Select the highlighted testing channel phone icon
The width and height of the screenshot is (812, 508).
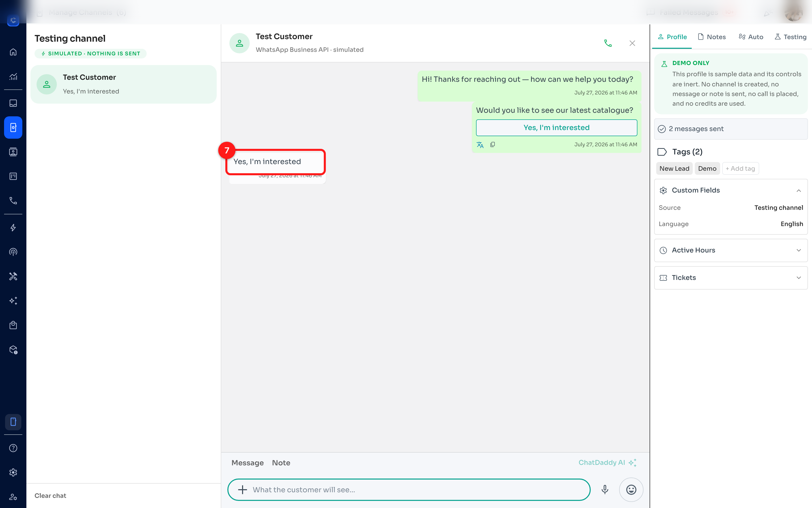[13, 127]
